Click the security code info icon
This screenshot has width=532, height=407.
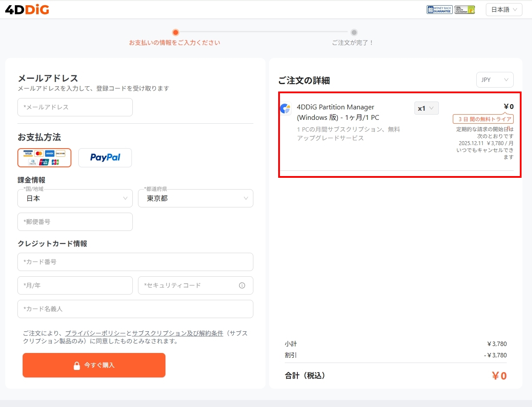pos(242,285)
